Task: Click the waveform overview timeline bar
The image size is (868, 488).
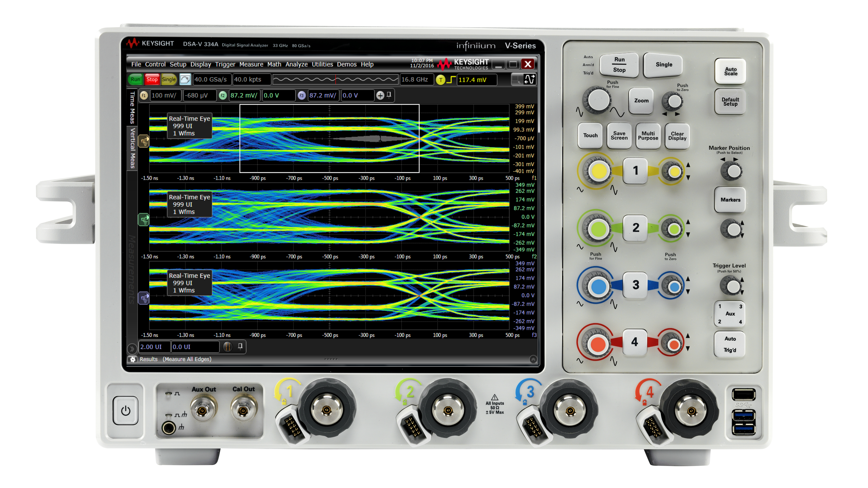Action: pyautogui.click(x=335, y=80)
